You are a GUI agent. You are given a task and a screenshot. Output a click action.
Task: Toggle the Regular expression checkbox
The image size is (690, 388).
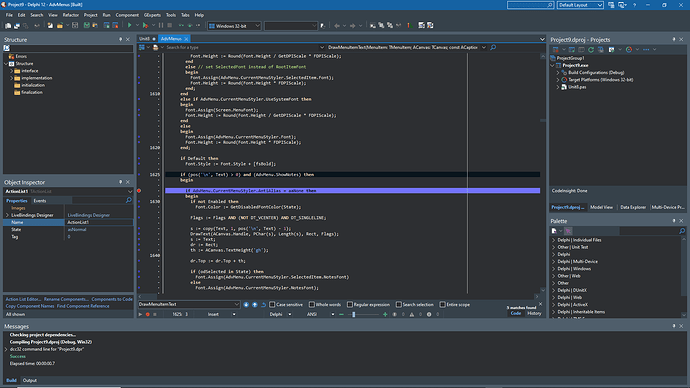pyautogui.click(x=350, y=304)
